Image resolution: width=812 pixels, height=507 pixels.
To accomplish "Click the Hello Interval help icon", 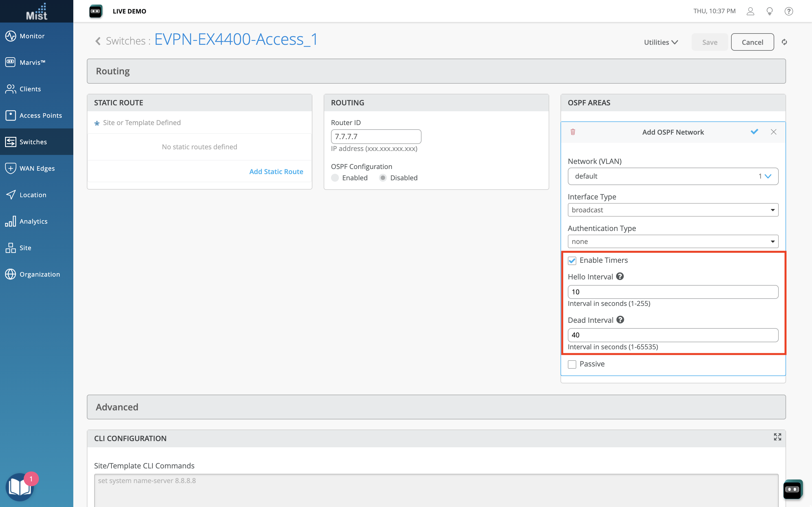I will 620,276.
